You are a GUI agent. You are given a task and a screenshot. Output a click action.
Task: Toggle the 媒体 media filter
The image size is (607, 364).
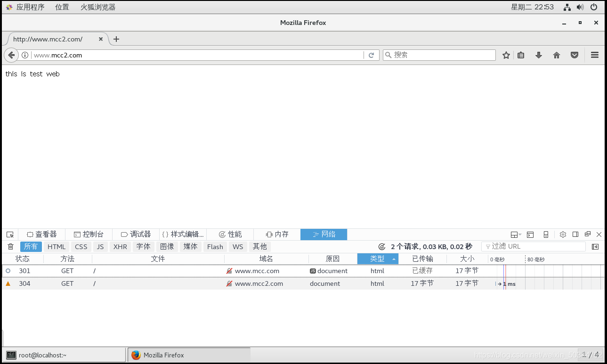191,247
